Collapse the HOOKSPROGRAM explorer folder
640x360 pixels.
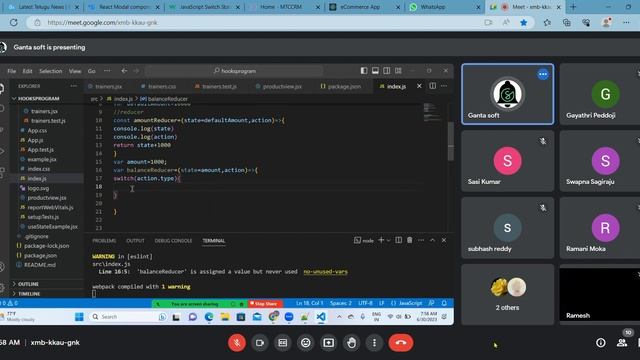39,98
